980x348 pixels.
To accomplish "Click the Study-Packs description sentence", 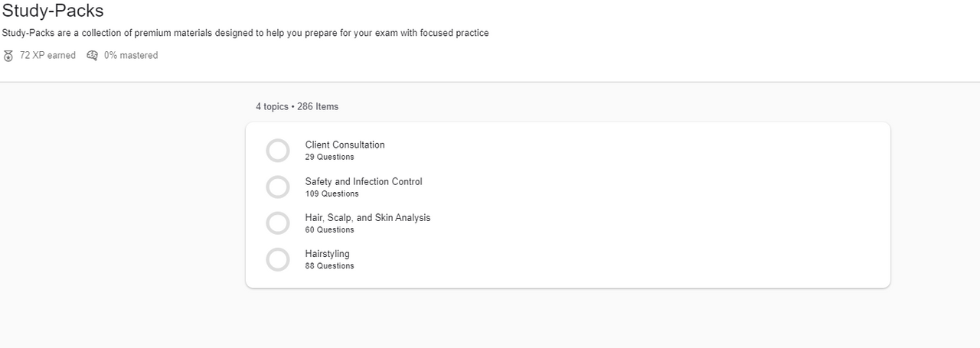I will [x=245, y=33].
